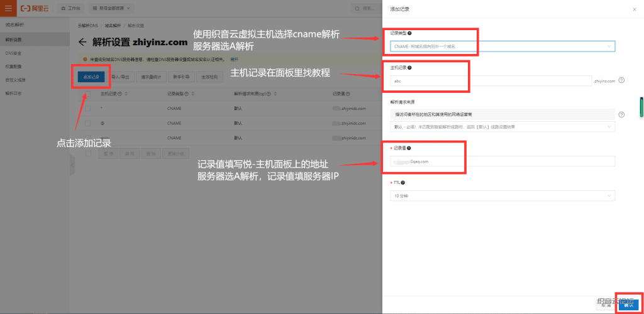The width and height of the screenshot is (644, 314).
Task: Click the 新手引导 button
Action: (x=181, y=77)
